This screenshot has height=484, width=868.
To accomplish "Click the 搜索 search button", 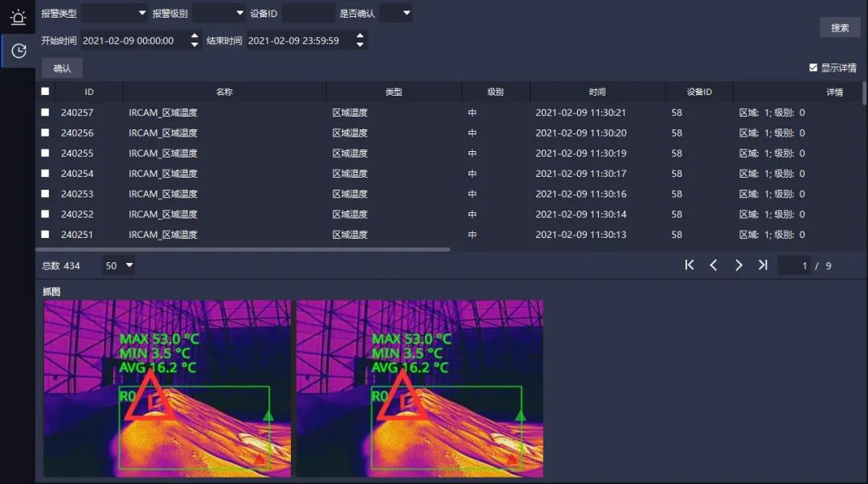I will [839, 27].
